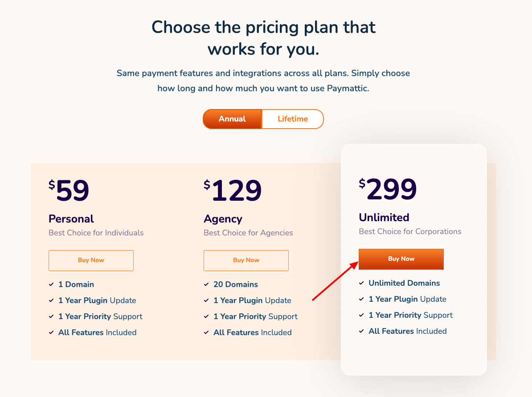
Task: Click the Personal plan title
Action: (x=71, y=219)
